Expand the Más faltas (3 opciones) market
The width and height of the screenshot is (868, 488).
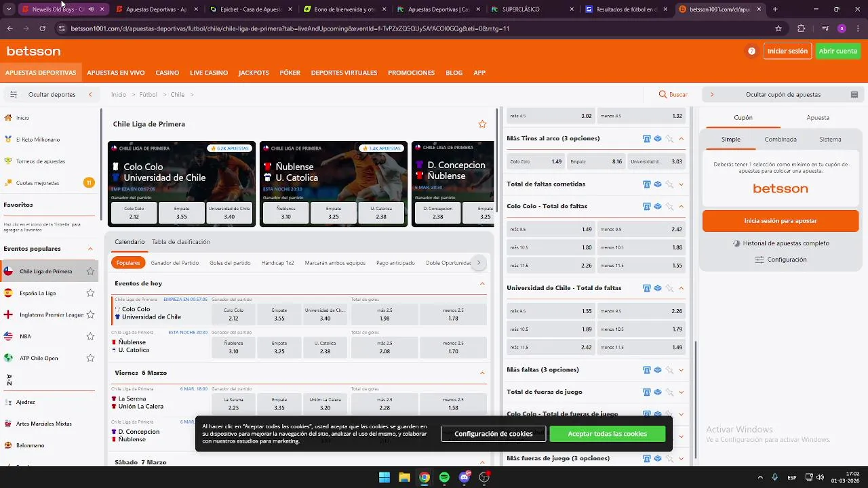point(682,370)
